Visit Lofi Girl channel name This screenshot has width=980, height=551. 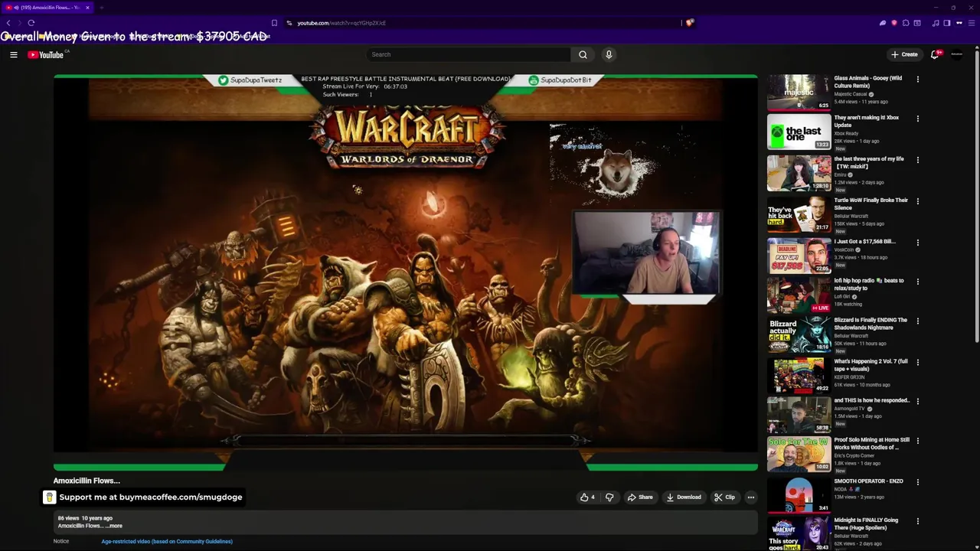tap(842, 296)
